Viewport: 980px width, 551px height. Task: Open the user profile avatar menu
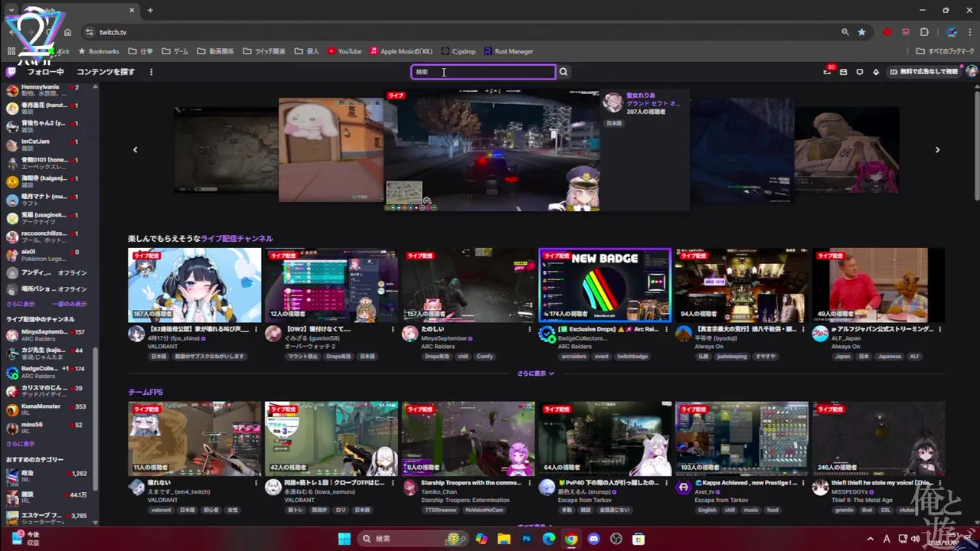(x=972, y=71)
